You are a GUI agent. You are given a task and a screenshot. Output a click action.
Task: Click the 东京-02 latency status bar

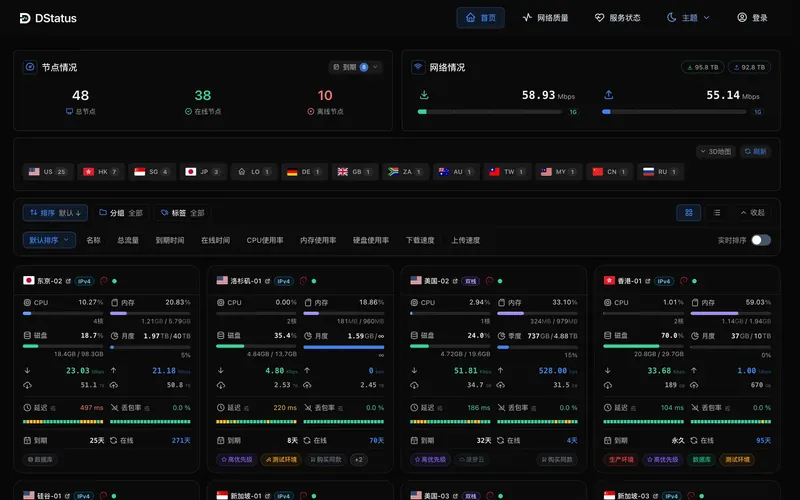(x=63, y=422)
